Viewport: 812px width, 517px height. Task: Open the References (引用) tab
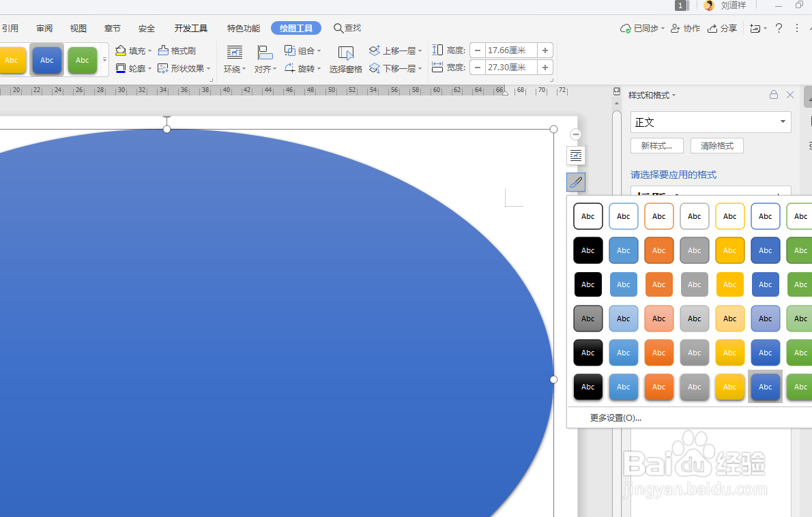click(x=10, y=29)
